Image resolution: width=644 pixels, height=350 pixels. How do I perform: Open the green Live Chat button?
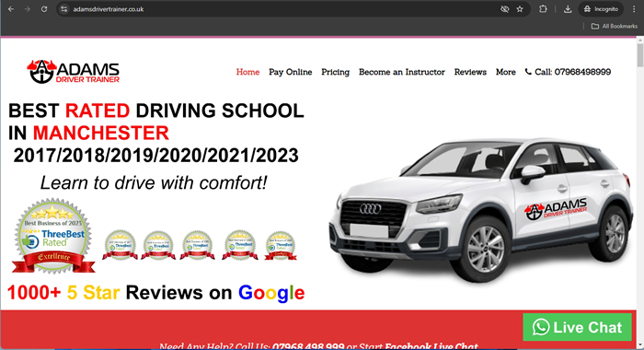[577, 327]
